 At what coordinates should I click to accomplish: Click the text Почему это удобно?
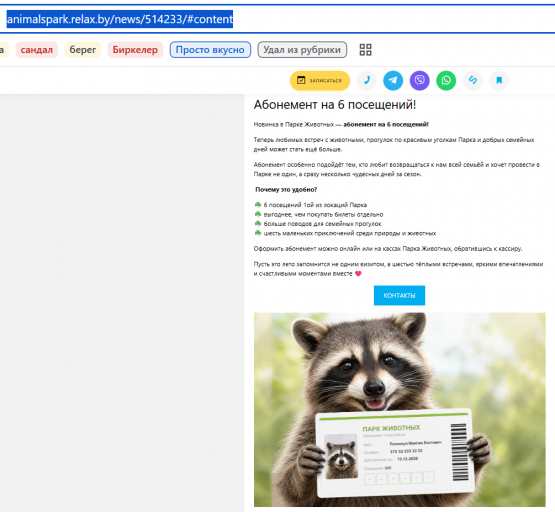[x=286, y=190]
